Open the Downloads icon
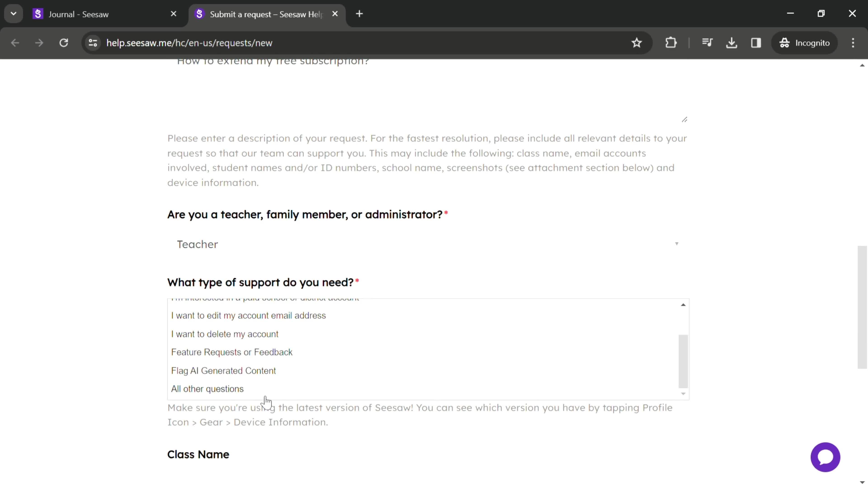Viewport: 868px width, 488px height. tap(731, 43)
